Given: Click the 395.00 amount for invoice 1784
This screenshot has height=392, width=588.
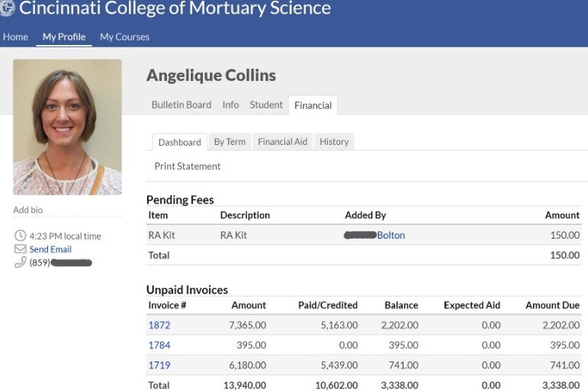Looking at the screenshot, I should [x=251, y=345].
